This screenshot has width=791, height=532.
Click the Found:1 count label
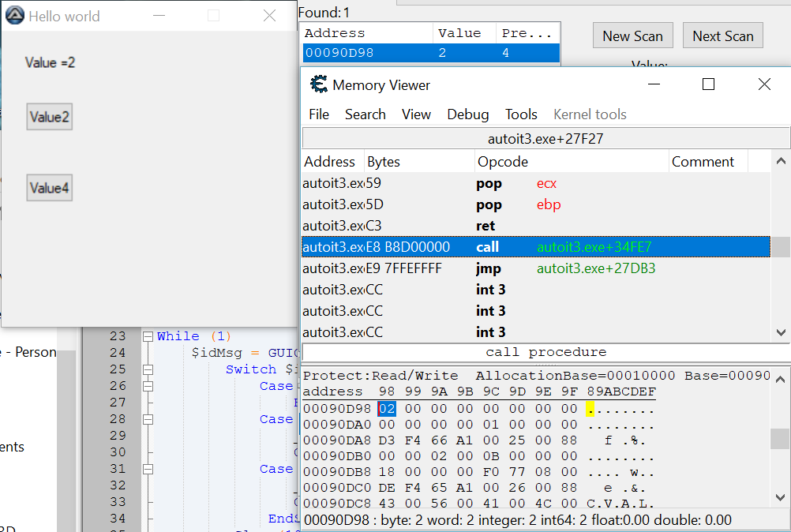point(324,13)
